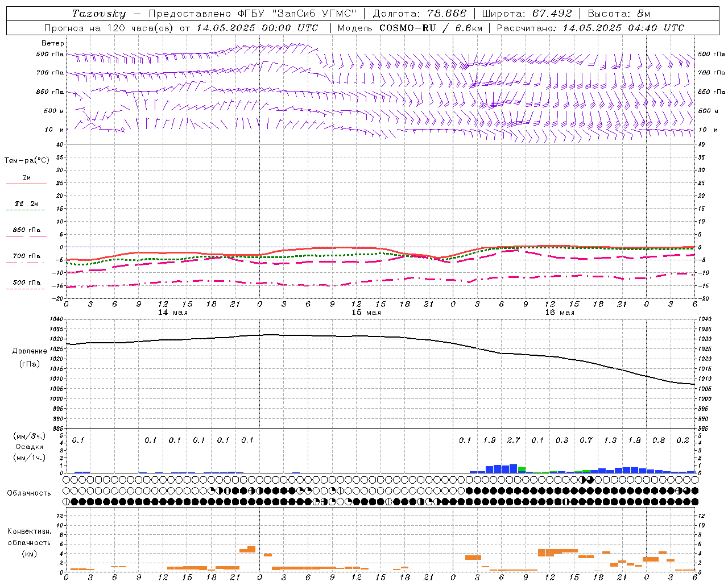Click the Tazovsky station name in header
This screenshot has height=582, width=728.
pyautogui.click(x=98, y=14)
